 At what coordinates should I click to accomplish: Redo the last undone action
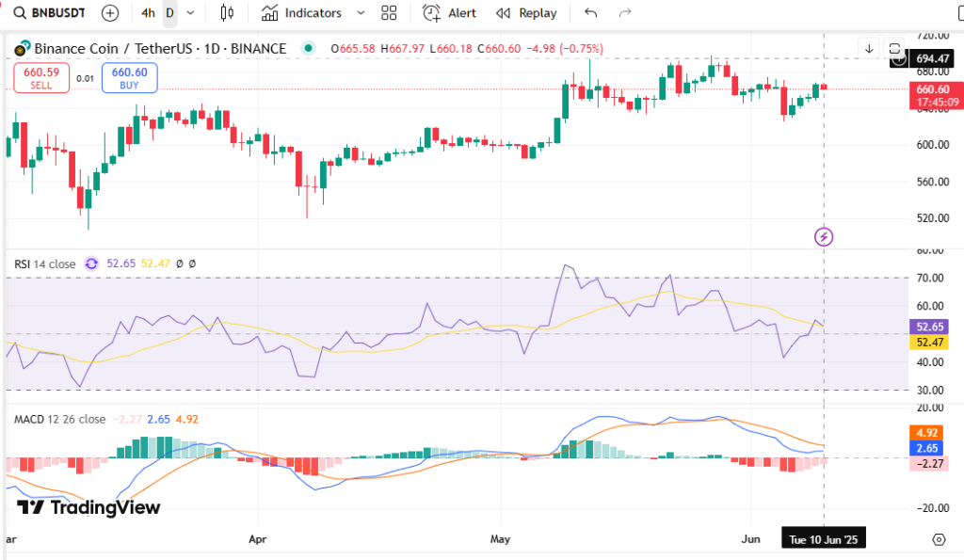(x=625, y=13)
